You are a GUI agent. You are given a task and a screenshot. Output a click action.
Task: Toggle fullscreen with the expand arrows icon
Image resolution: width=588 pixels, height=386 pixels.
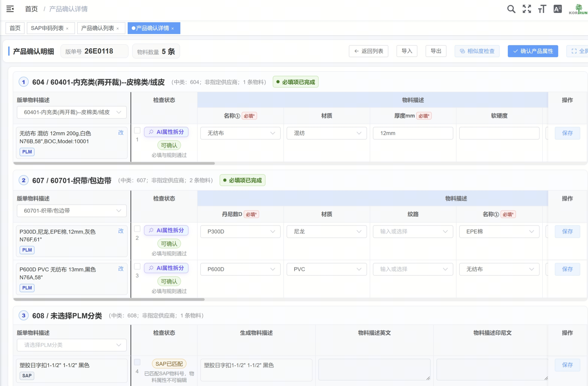527,9
